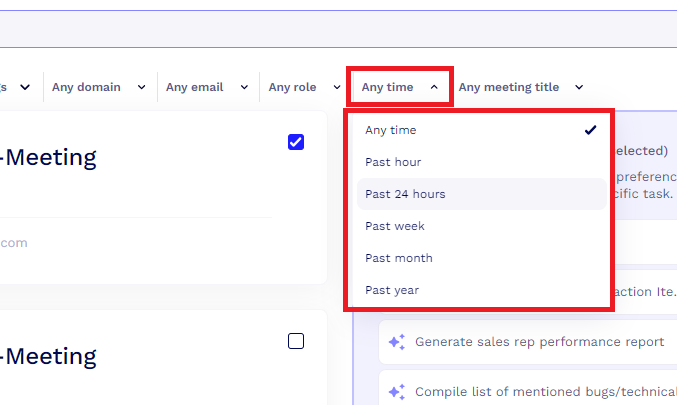Collapse the open Any time filter
This screenshot has height=405, width=677.
[x=399, y=87]
